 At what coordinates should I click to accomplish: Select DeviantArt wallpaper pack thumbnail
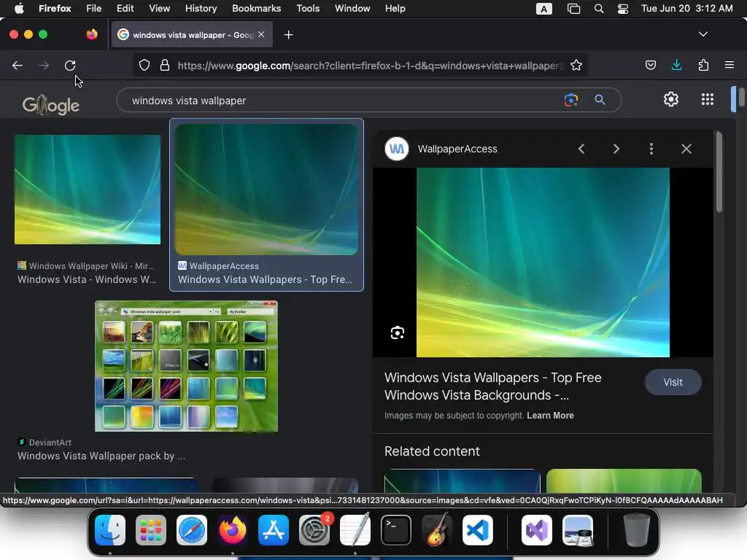pos(186,366)
